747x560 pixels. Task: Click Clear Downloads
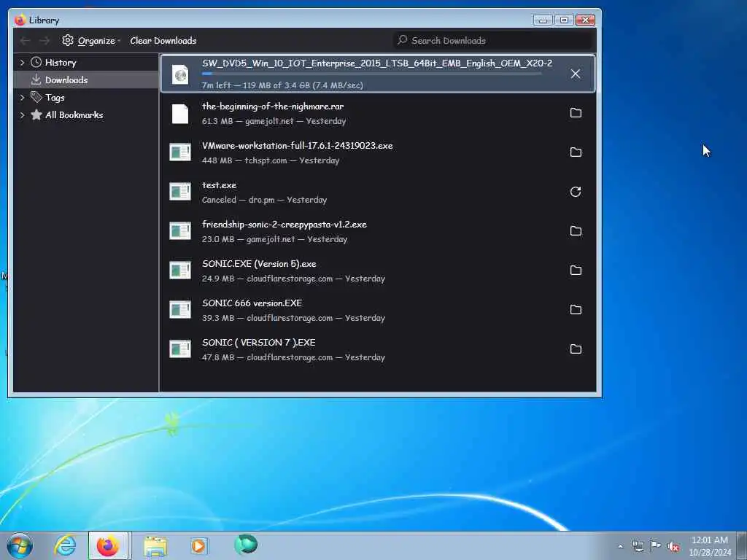point(163,41)
